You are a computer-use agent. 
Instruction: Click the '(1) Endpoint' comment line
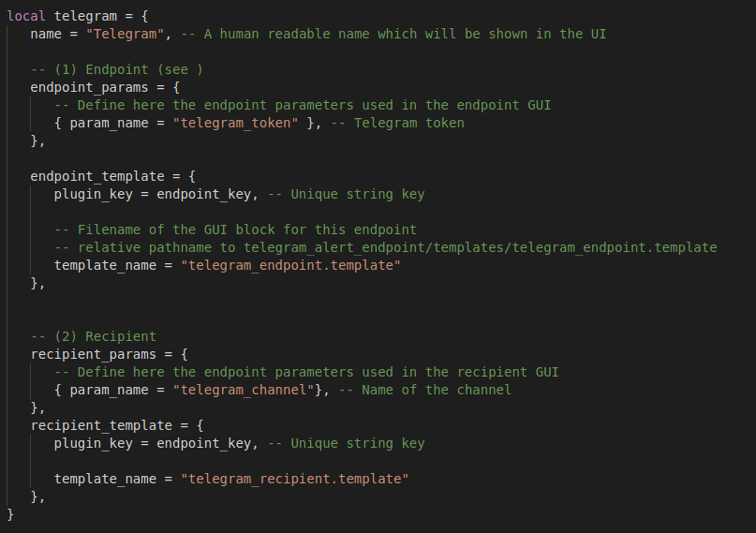click(x=117, y=70)
